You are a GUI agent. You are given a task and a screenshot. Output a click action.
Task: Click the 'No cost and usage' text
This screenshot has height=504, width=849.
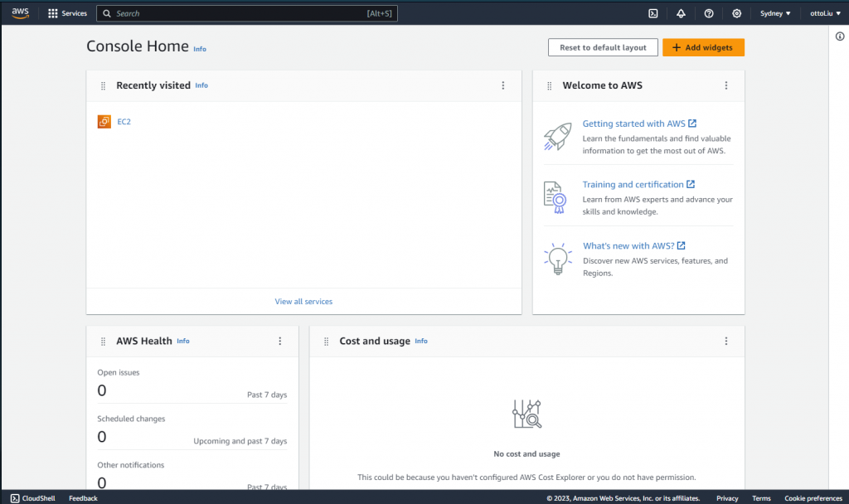(526, 454)
